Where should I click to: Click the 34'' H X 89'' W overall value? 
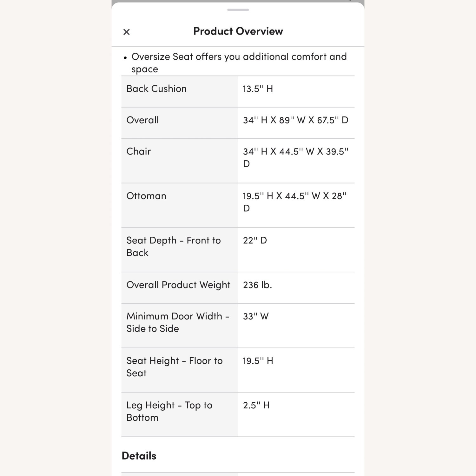point(295,120)
